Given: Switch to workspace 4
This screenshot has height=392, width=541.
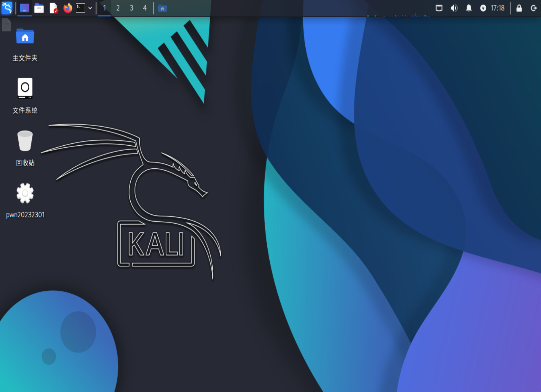Looking at the screenshot, I should point(145,8).
